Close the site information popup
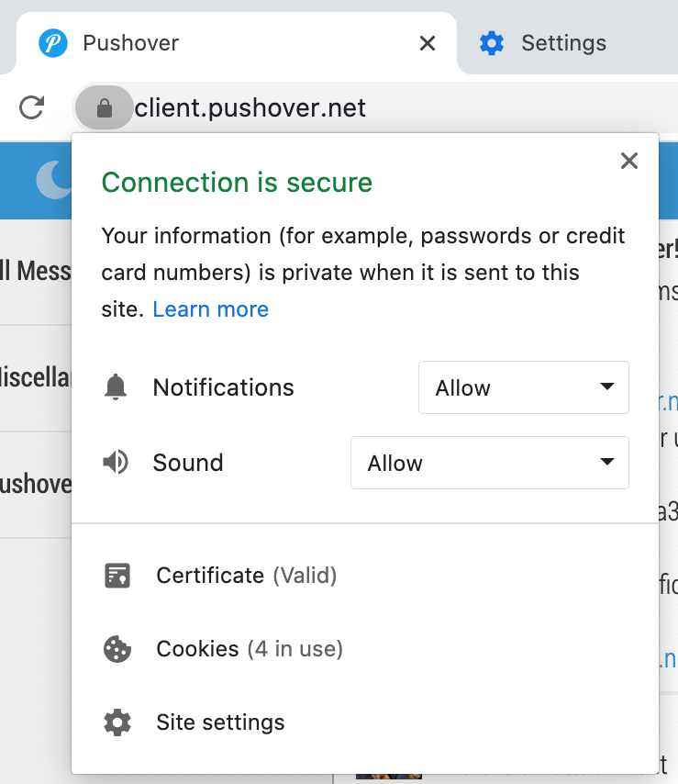678x784 pixels. click(x=628, y=162)
